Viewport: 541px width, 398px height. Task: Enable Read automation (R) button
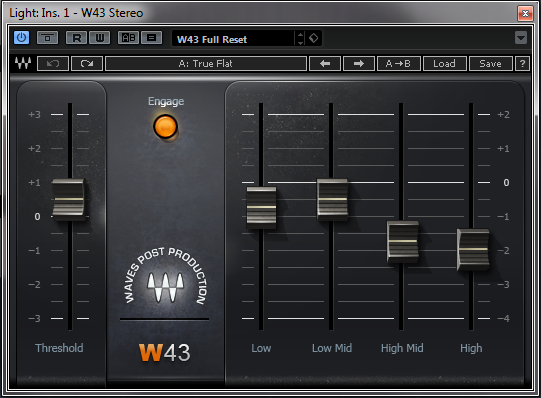[77, 38]
